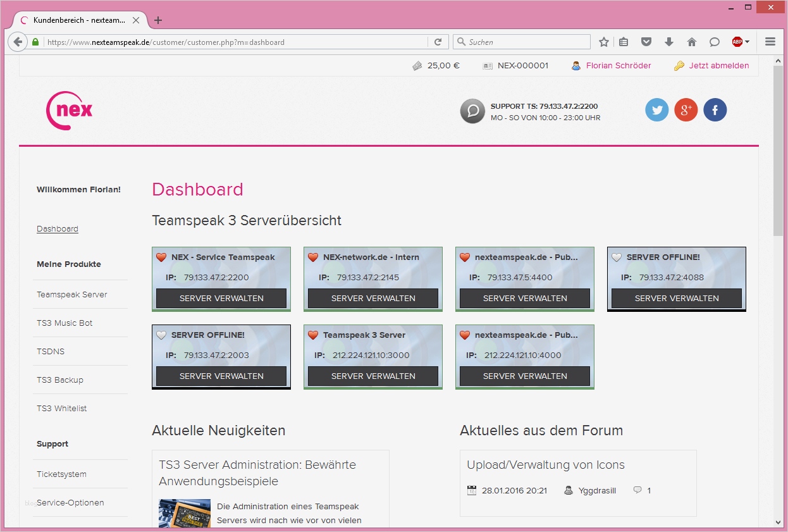Toggle heart on server 79.133.47.5:4400 card

pos(465,257)
